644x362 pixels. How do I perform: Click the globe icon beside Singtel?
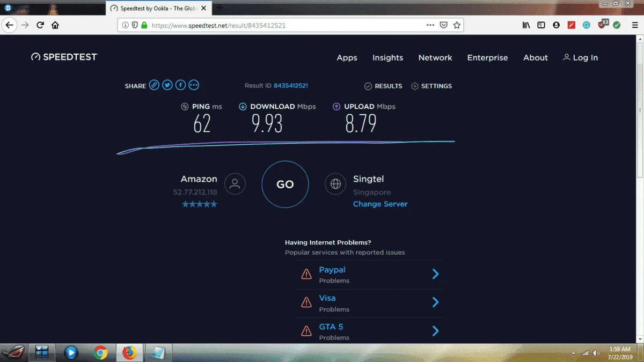pyautogui.click(x=335, y=183)
